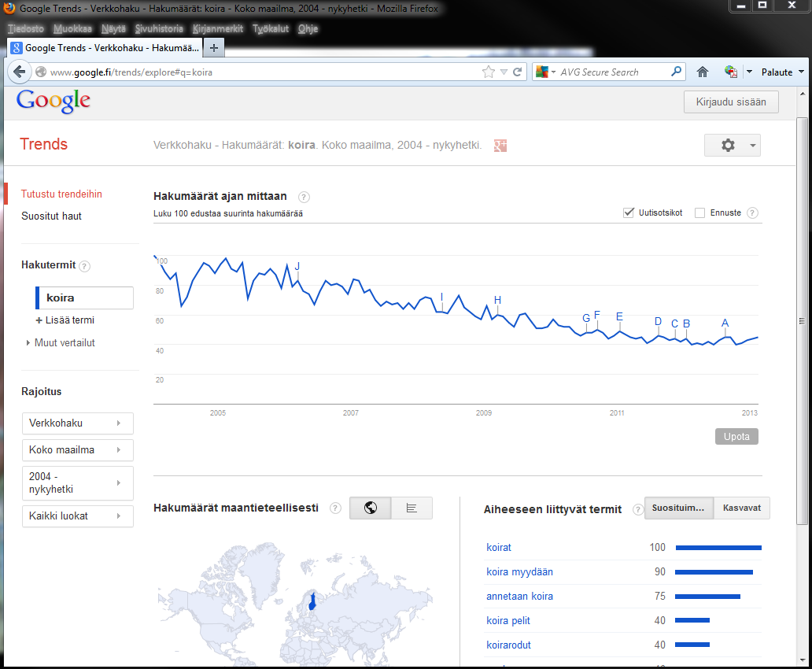Open the related term koirarodut
Screen dimensions: 812x669
pos(508,645)
